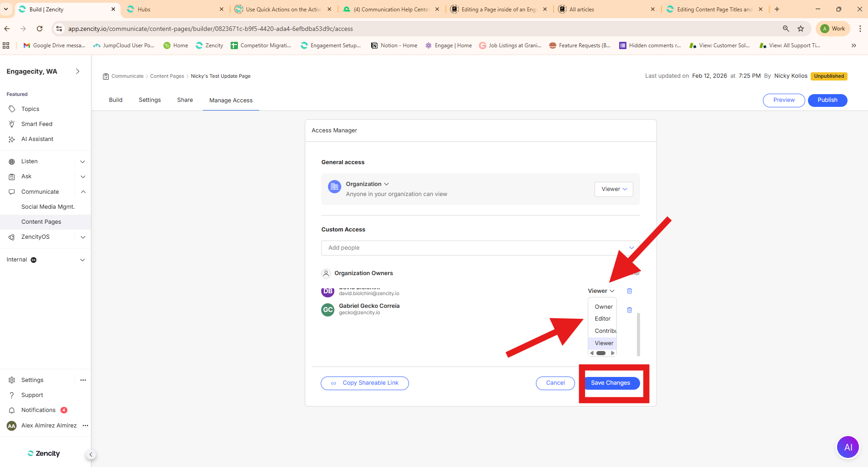
Task: Collapse the sidebar with arrow icon
Action: [x=91, y=454]
